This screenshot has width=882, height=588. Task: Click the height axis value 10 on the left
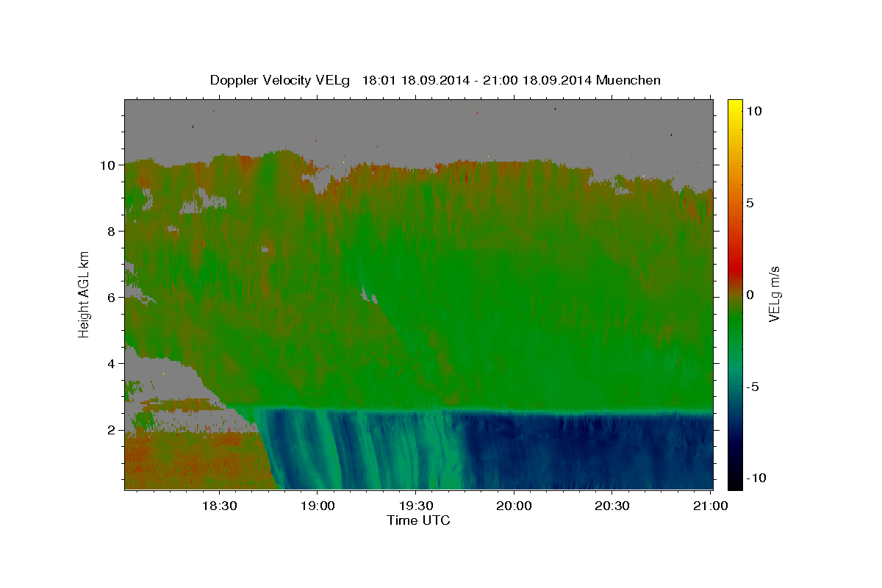tap(109, 165)
